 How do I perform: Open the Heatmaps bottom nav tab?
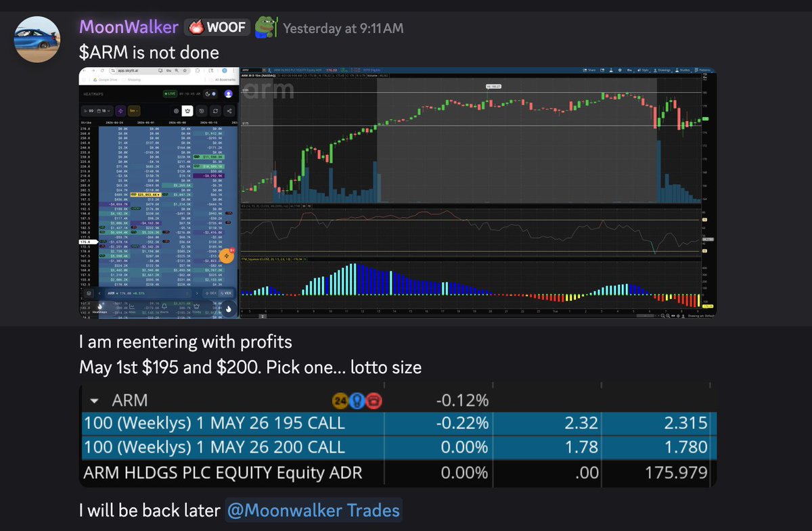(100, 308)
